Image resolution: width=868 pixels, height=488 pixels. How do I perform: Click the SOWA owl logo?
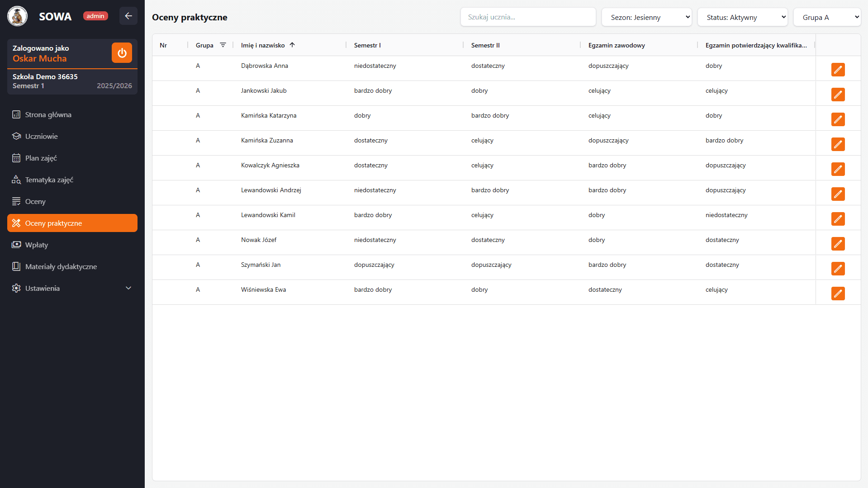17,16
